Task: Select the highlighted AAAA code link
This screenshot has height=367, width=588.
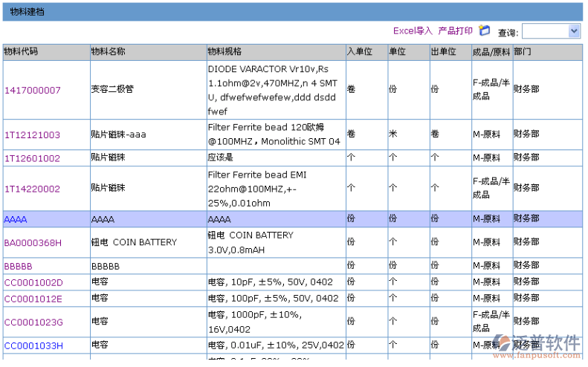Action: pyautogui.click(x=16, y=220)
